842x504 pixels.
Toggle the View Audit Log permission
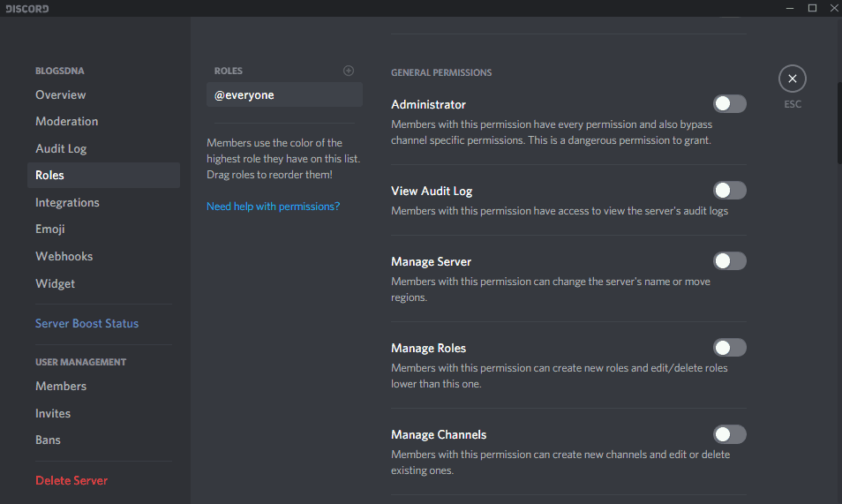pyautogui.click(x=729, y=190)
